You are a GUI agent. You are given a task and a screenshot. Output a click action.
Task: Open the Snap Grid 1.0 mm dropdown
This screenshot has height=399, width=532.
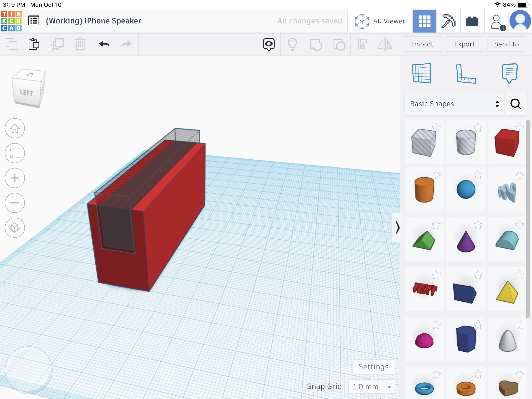371,387
